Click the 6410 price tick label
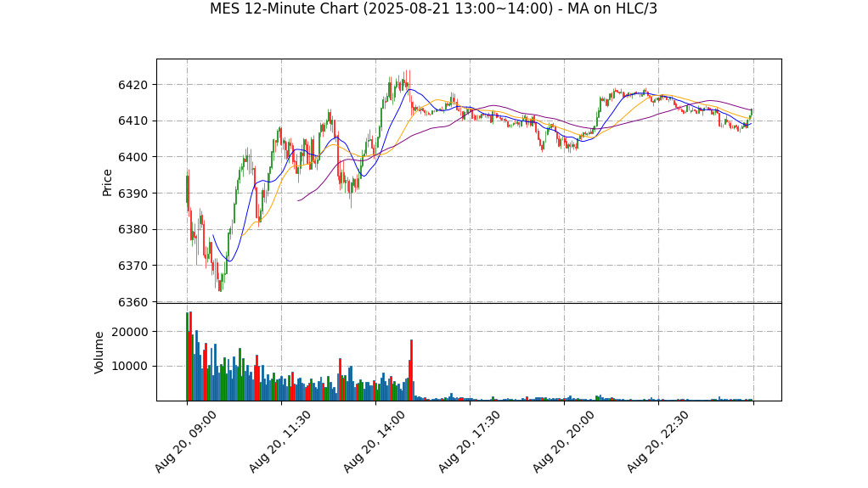This screenshot has height=488, width=868. click(x=132, y=121)
